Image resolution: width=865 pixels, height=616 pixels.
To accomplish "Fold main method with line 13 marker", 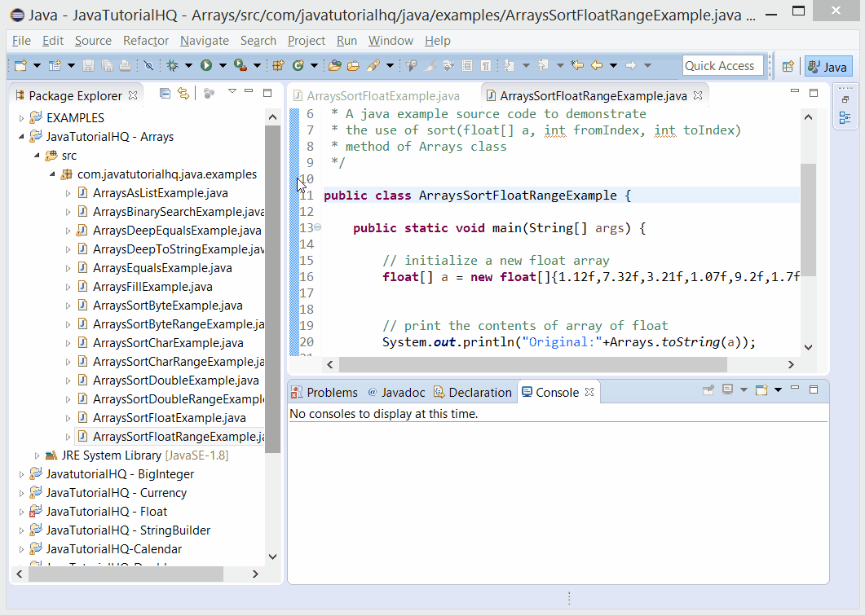I will (x=318, y=227).
